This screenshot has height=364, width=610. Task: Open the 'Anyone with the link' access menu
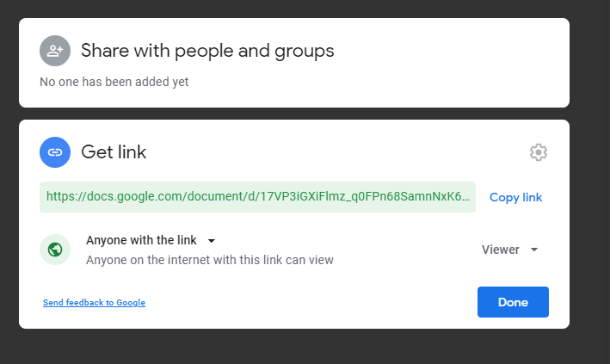(142, 240)
